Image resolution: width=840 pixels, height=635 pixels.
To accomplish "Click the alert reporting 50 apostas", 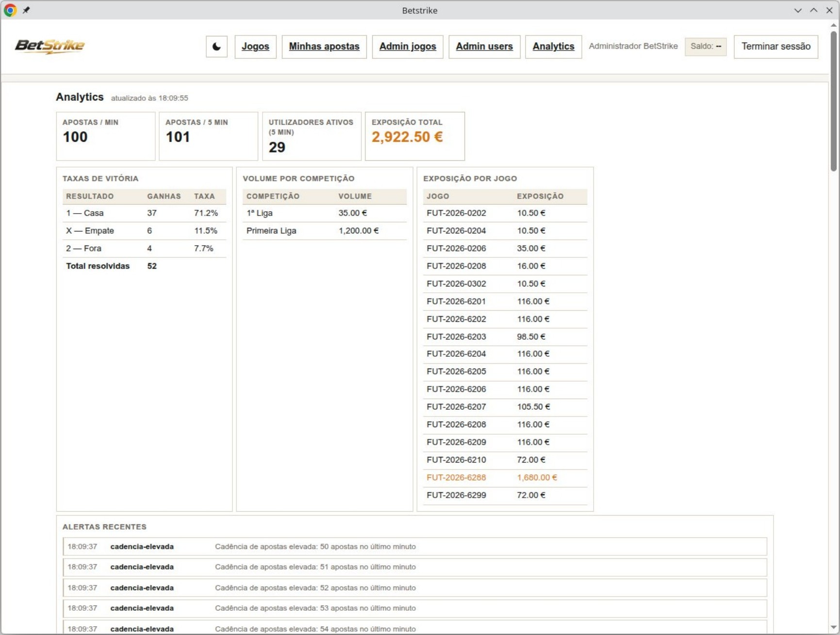I will pyautogui.click(x=415, y=547).
